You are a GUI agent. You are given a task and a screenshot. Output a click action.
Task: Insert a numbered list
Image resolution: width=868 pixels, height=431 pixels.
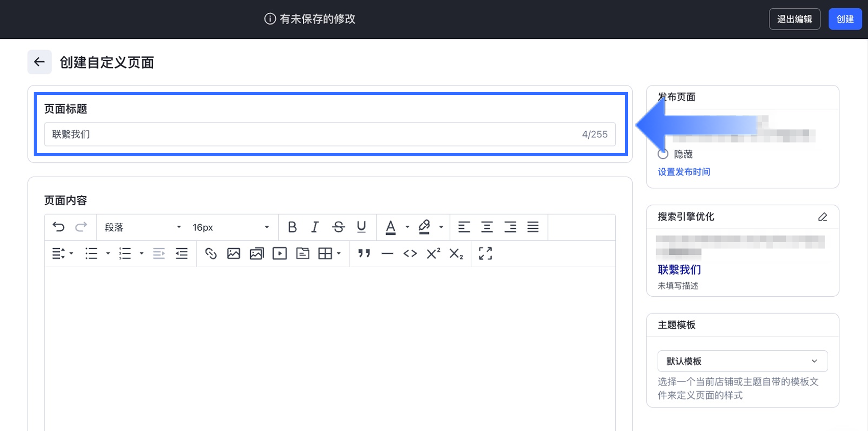[125, 253]
